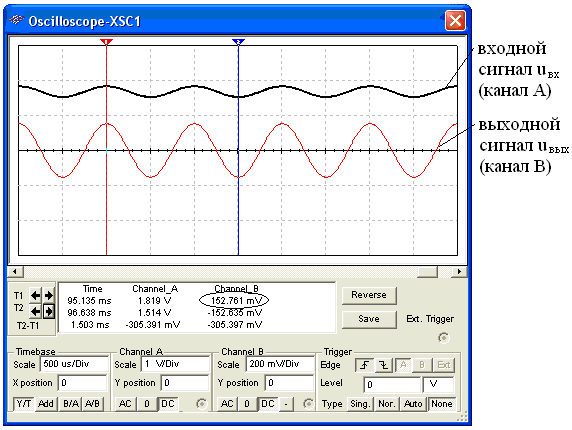Move cursor T2 right with arrow
572x430 pixels.
click(x=49, y=311)
